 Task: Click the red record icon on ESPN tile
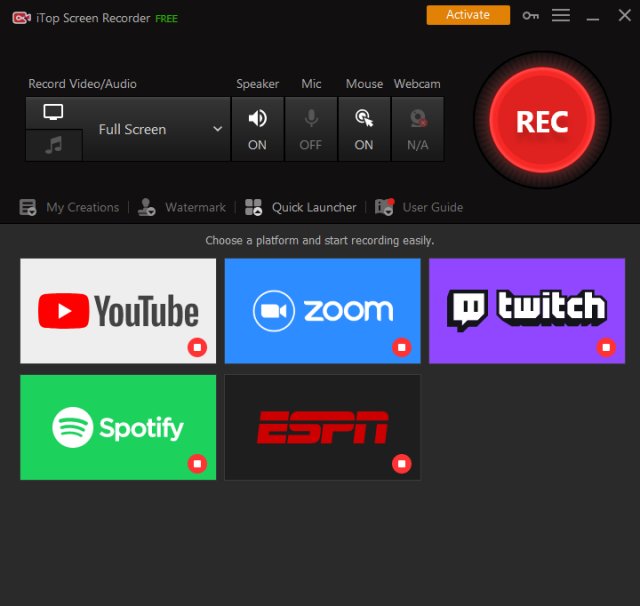pyautogui.click(x=402, y=464)
